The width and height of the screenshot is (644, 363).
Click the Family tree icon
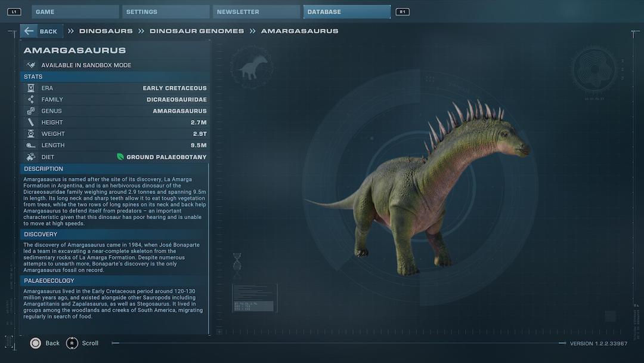[x=31, y=100]
